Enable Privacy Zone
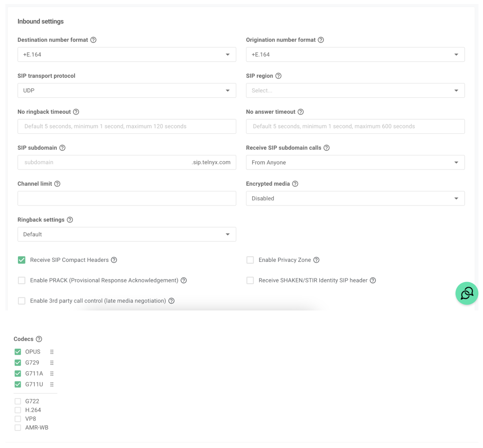The image size is (483, 448). pos(250,260)
